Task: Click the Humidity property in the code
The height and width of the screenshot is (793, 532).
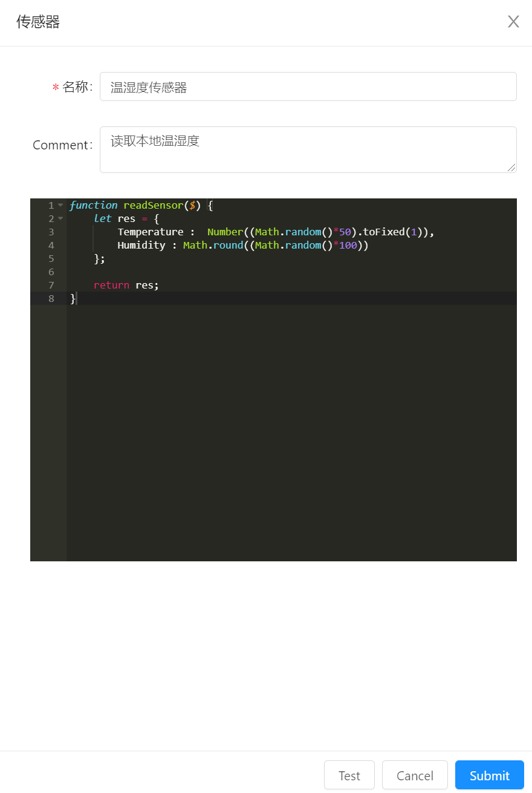Action: [x=141, y=246]
